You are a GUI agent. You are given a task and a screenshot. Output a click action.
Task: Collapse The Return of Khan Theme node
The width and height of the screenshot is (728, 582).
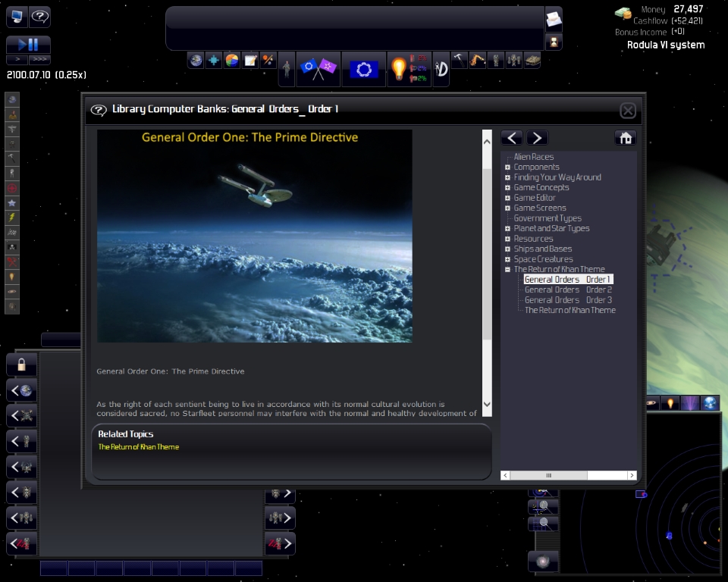coord(507,269)
